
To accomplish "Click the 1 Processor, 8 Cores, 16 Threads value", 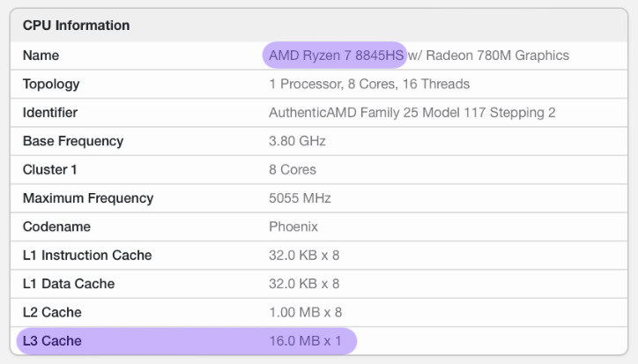I will point(368,85).
